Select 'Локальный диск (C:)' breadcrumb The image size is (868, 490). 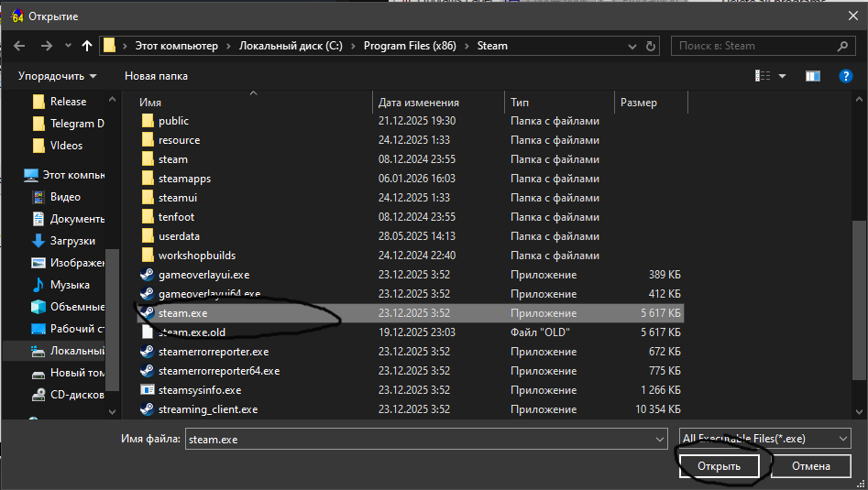[x=291, y=46]
